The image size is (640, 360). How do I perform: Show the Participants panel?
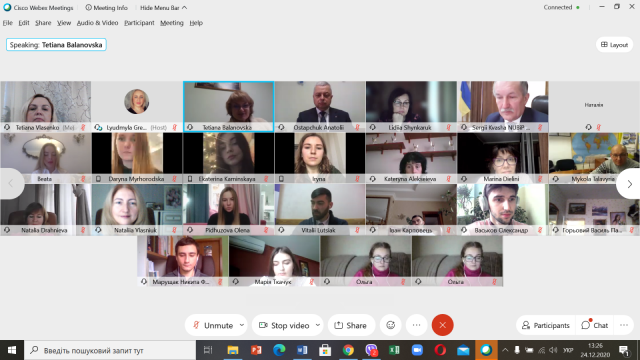coord(546,325)
